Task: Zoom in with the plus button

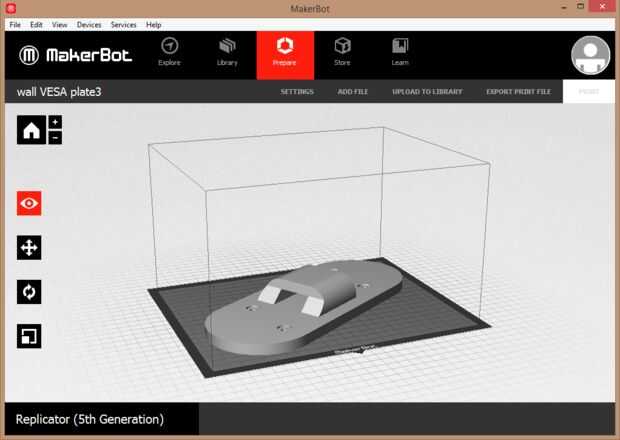Action: (x=55, y=122)
